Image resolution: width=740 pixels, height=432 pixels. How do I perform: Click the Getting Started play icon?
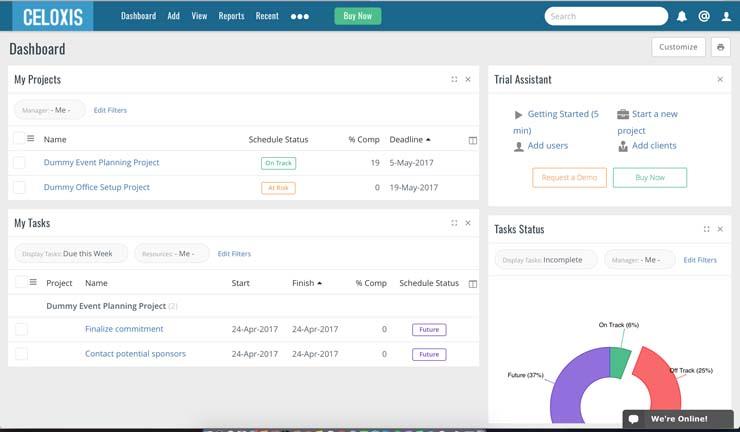click(x=518, y=115)
